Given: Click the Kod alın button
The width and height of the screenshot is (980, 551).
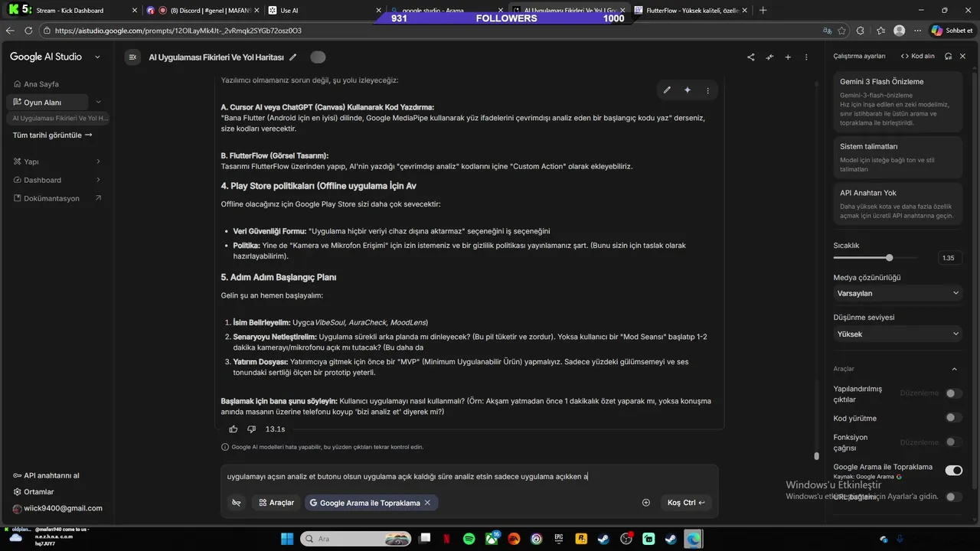Looking at the screenshot, I should tap(918, 56).
